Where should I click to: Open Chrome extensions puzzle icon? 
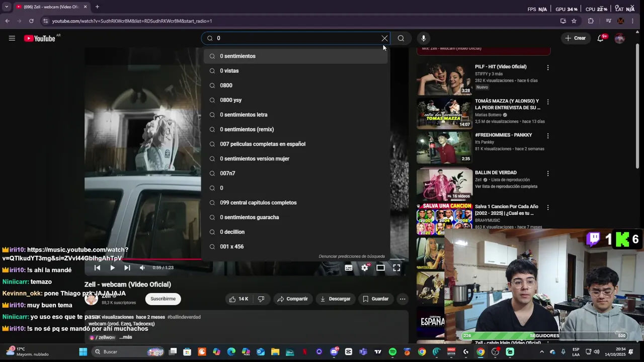[591, 21]
